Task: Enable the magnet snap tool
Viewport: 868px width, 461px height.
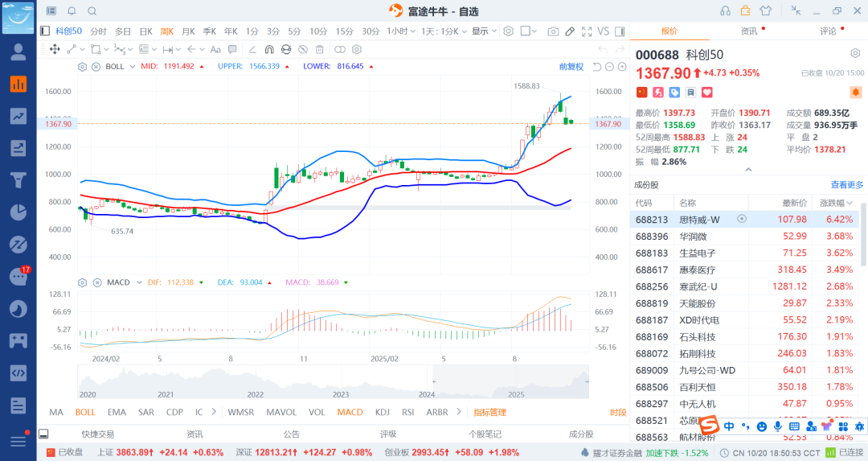Action: point(269,49)
